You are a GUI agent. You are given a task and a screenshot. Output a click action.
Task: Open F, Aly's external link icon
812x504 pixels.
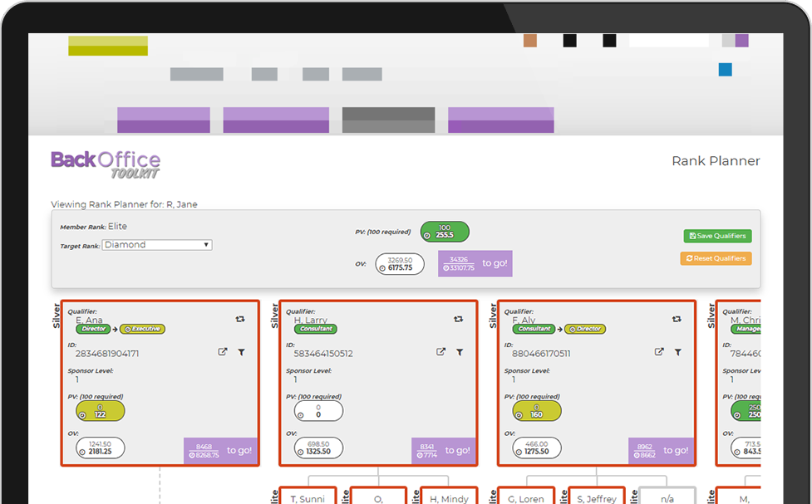tap(659, 352)
